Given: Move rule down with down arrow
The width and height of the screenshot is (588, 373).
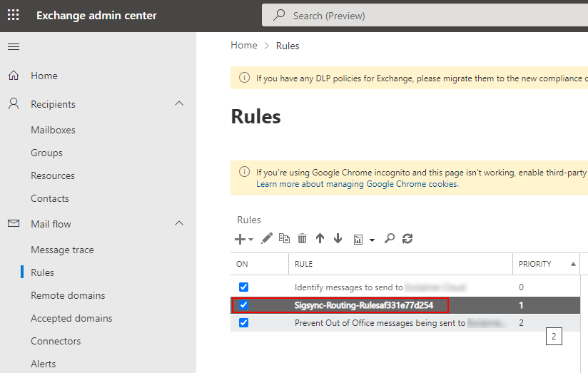Looking at the screenshot, I should pos(338,239).
